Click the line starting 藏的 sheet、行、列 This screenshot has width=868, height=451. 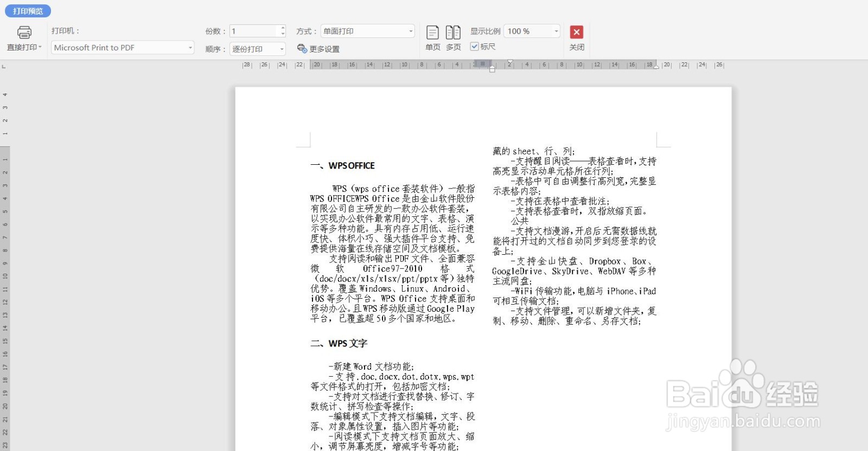[533, 151]
